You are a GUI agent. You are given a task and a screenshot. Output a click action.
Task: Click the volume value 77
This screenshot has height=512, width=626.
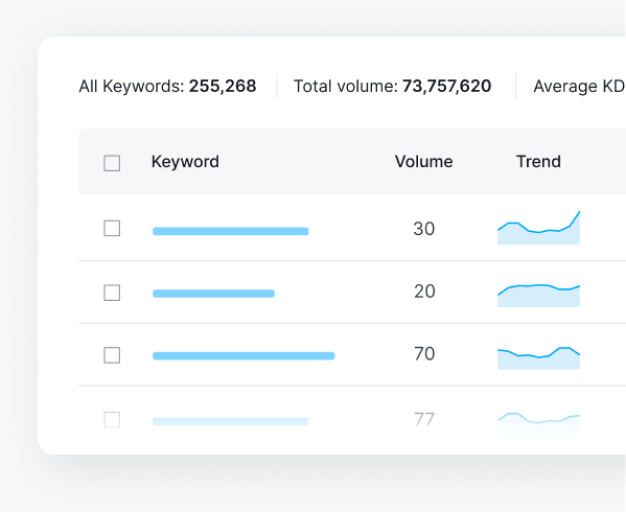(x=424, y=419)
